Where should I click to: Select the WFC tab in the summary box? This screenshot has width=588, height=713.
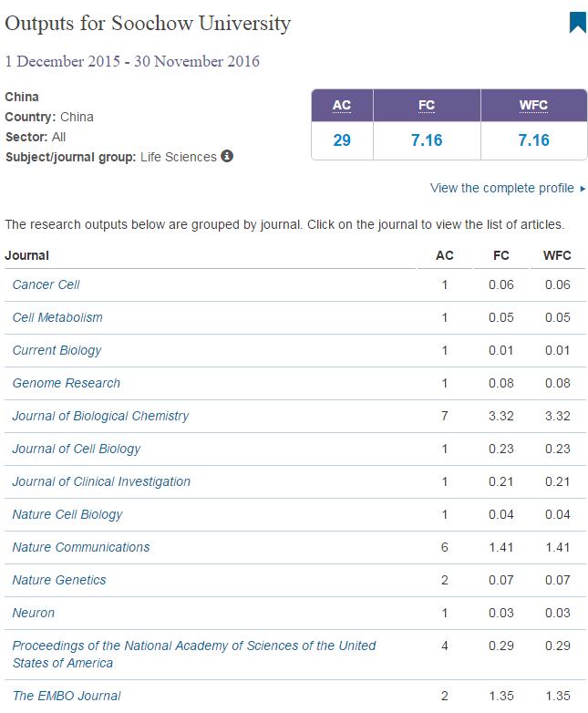[x=533, y=105]
